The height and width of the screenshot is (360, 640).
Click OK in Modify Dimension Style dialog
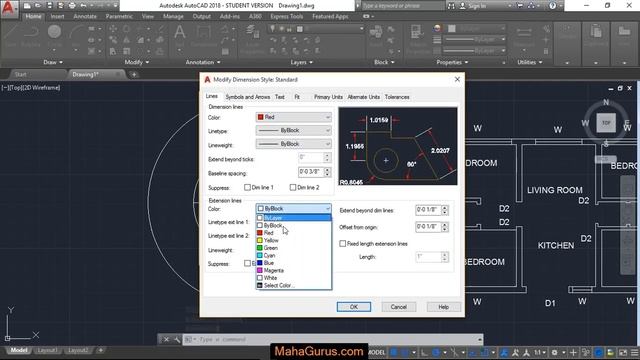354,307
